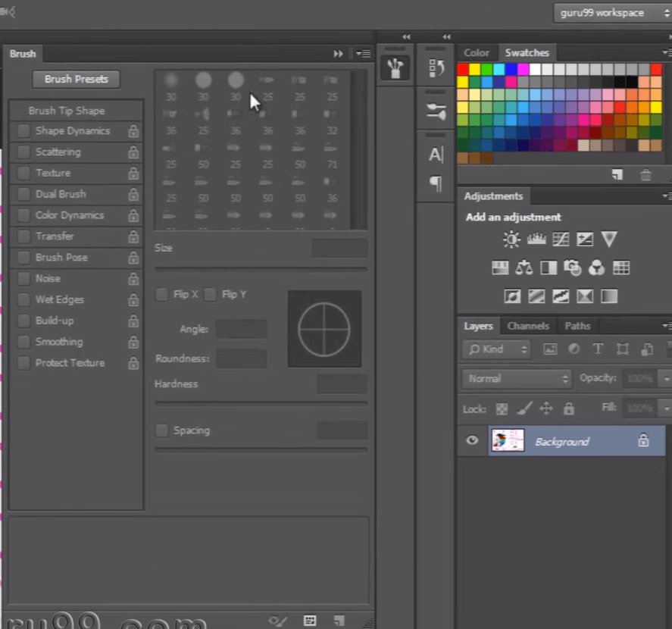Open the Character panel icon
Image resolution: width=672 pixels, height=629 pixels.
click(x=436, y=155)
